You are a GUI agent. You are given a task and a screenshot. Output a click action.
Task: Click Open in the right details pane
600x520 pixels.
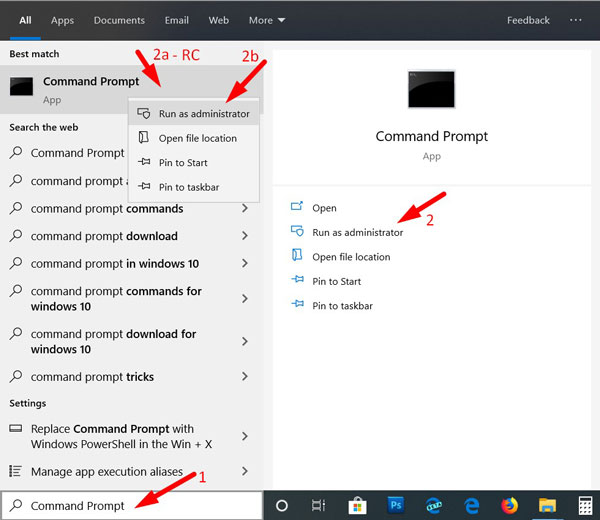pyautogui.click(x=324, y=208)
